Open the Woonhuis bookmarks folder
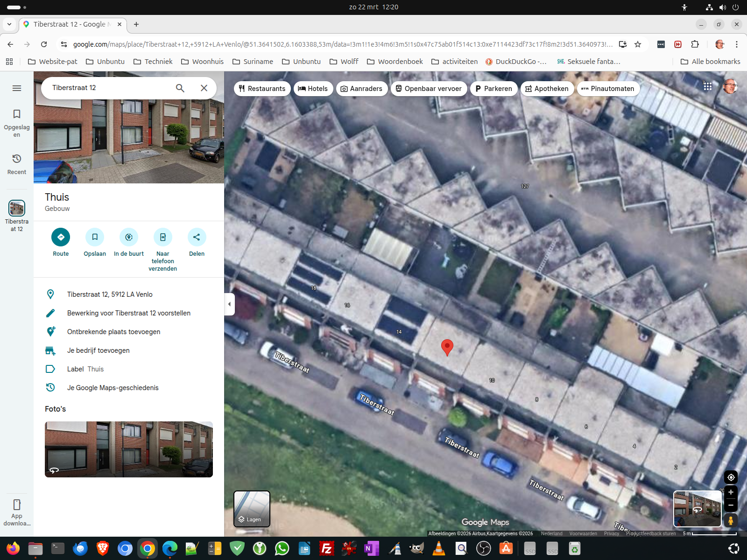 tap(202, 62)
